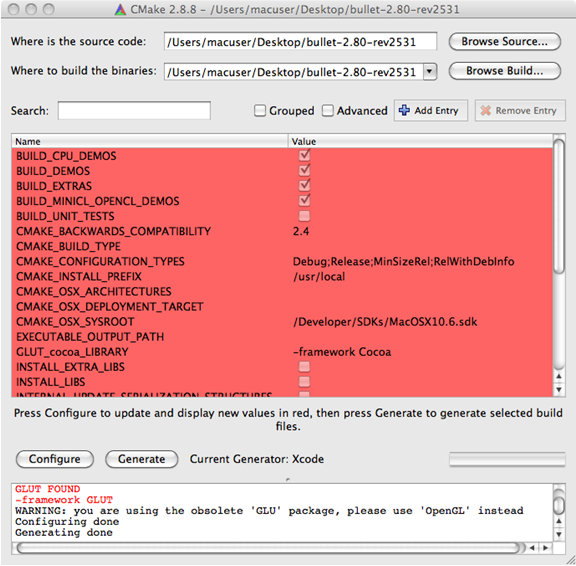This screenshot has width=576, height=566.
Task: Click the build binaries path field
Action: pos(294,72)
